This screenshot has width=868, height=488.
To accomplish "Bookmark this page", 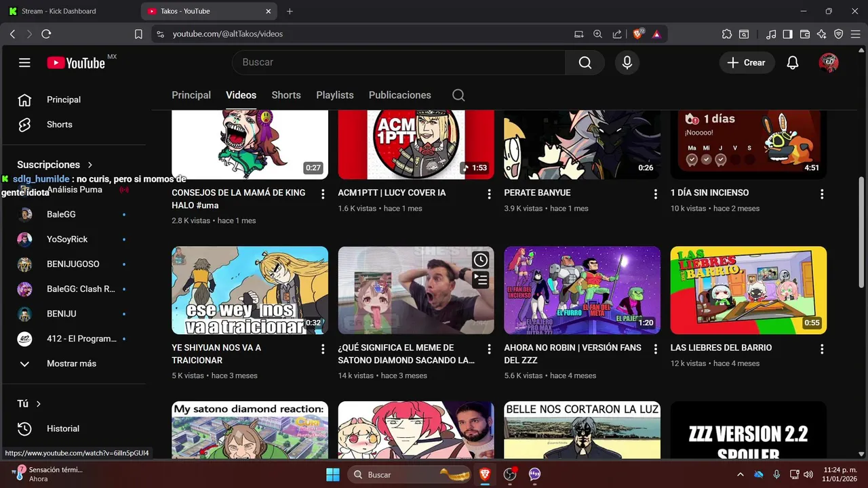I will click(138, 34).
